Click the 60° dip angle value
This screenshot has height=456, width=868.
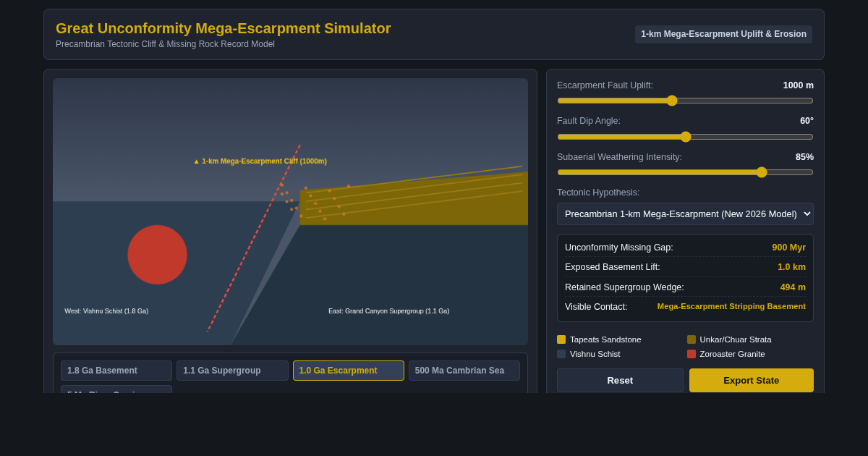[807, 121]
